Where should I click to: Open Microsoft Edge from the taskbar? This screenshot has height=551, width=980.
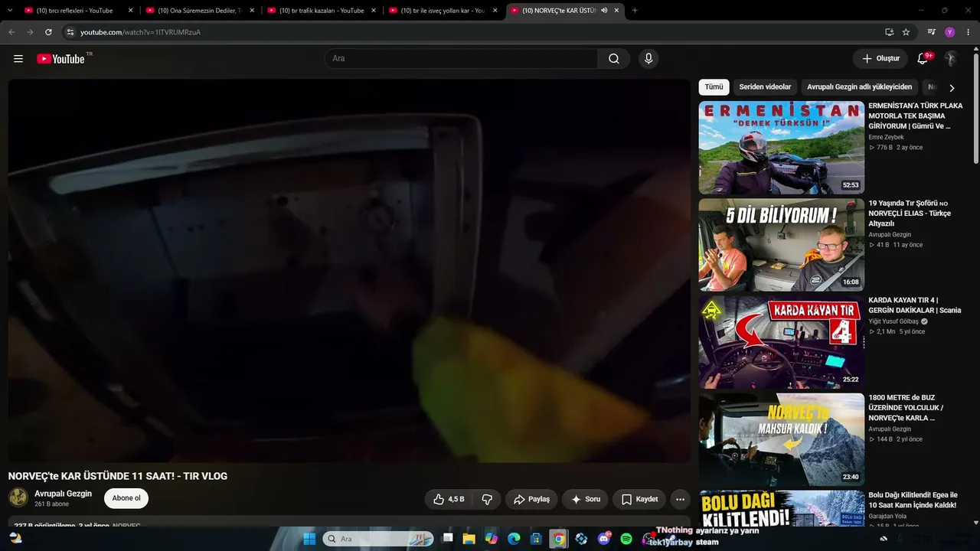tap(514, 539)
